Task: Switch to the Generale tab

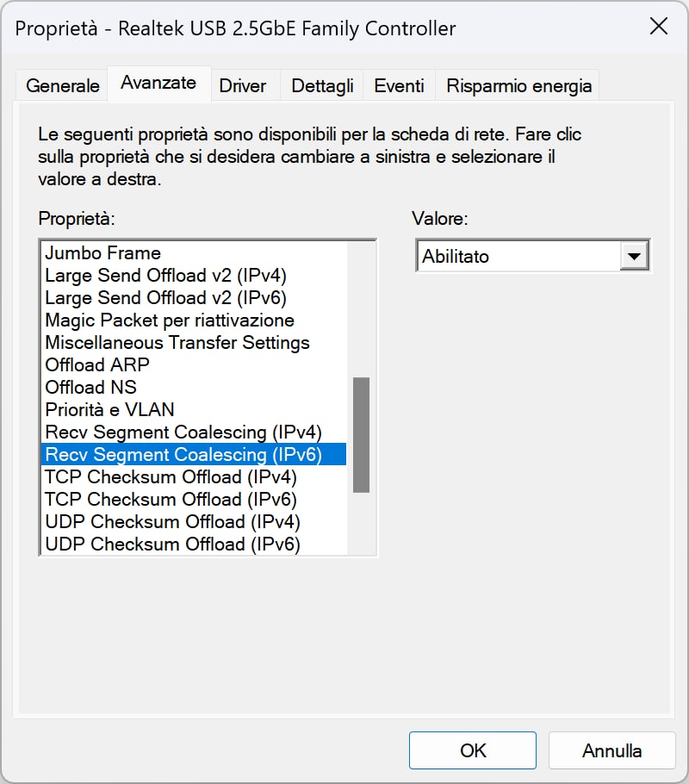Action: pyautogui.click(x=63, y=85)
